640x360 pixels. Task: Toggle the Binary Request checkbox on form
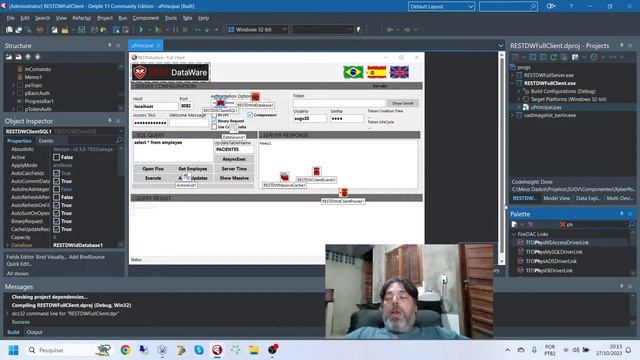pyautogui.click(x=214, y=121)
